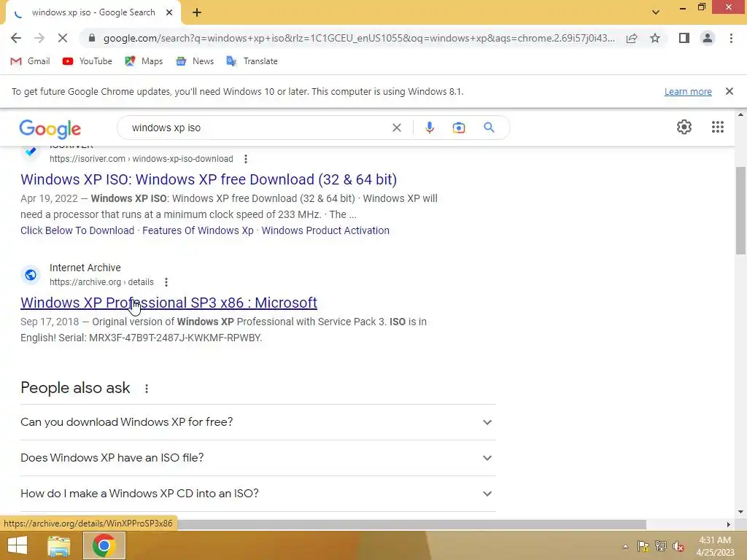Viewport: 747px width, 560px height.
Task: Click Learn more about Chrome updates
Action: coord(688,91)
